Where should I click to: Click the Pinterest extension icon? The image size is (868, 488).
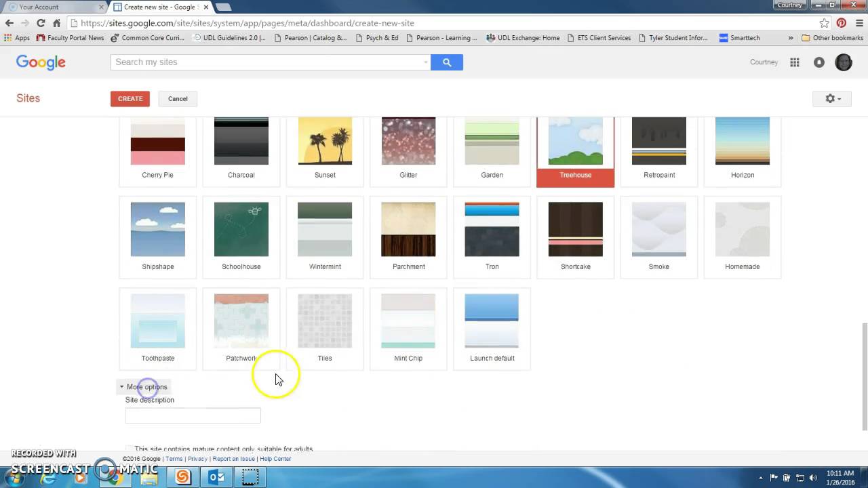[842, 23]
